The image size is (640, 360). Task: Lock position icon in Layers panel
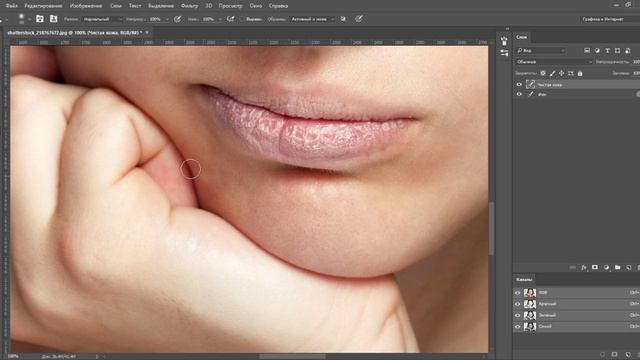click(x=562, y=73)
